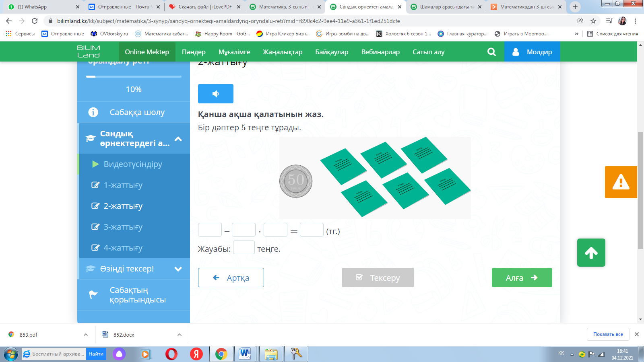Image resolution: width=644 pixels, height=362 pixels.
Task: Open the 4-жаттығу exercise
Action: [134, 248]
